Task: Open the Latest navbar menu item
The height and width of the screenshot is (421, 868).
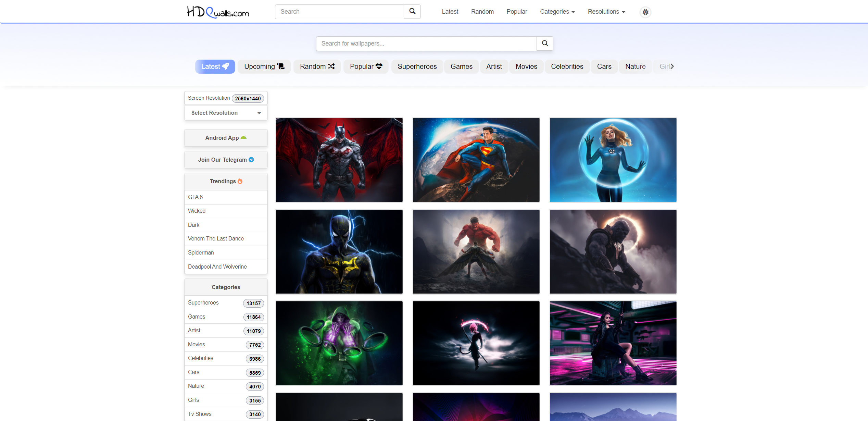Action: coord(450,12)
